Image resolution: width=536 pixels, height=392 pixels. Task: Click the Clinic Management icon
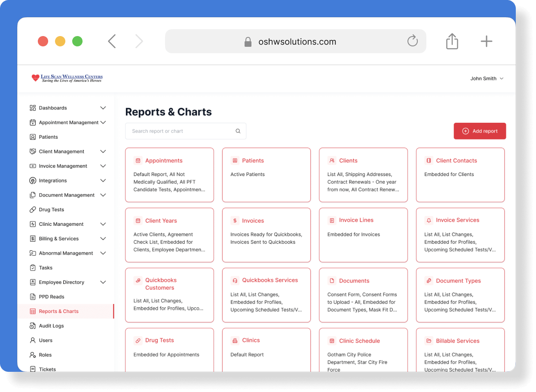point(33,224)
